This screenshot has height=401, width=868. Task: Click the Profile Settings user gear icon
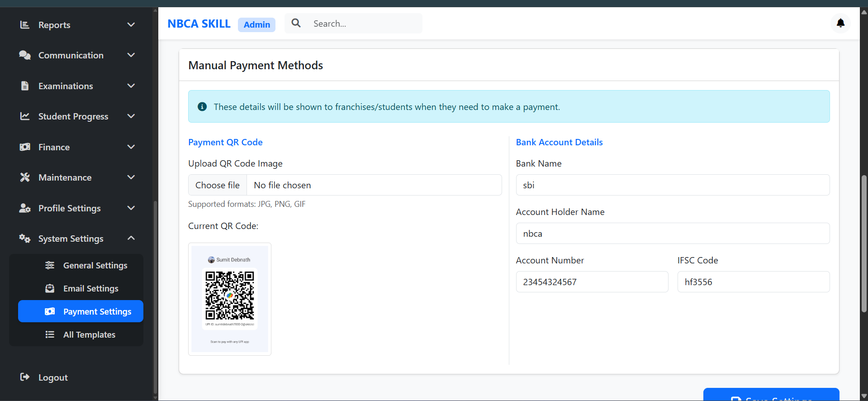coord(25,208)
